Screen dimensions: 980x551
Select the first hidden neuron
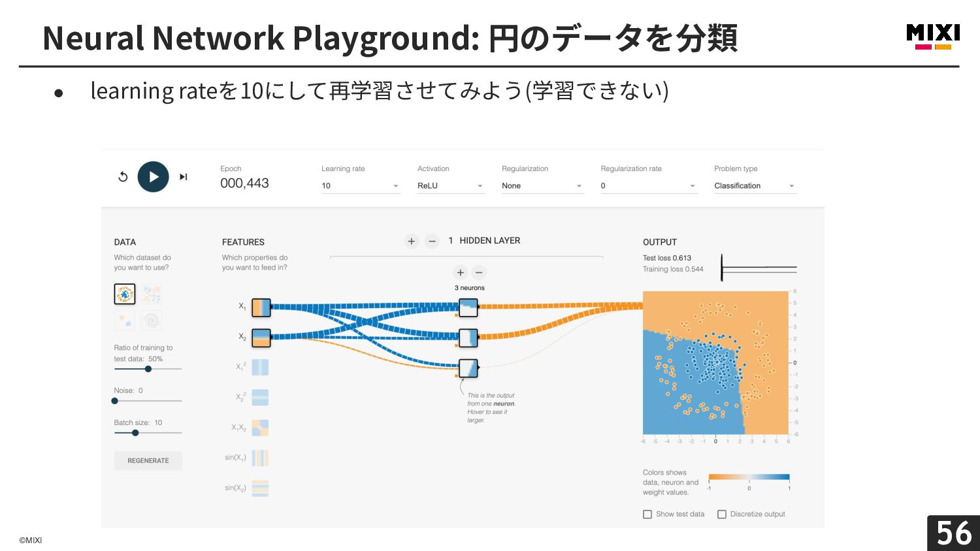[468, 307]
